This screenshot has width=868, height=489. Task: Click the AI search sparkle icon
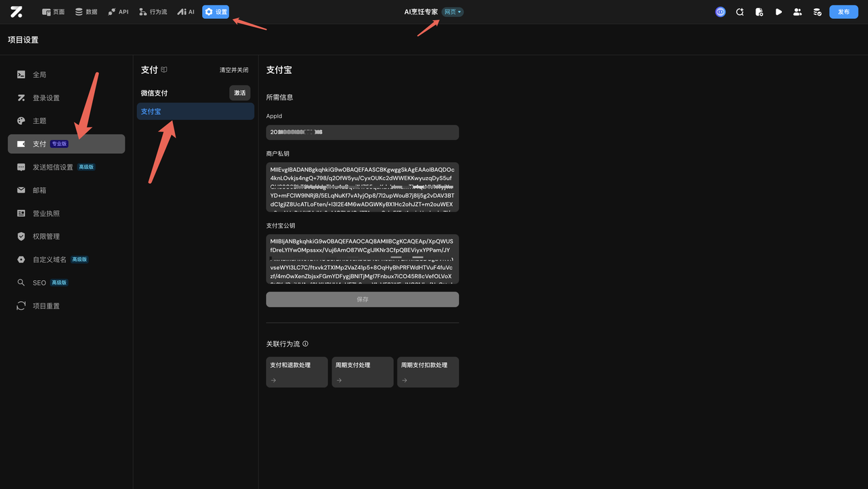[740, 12]
